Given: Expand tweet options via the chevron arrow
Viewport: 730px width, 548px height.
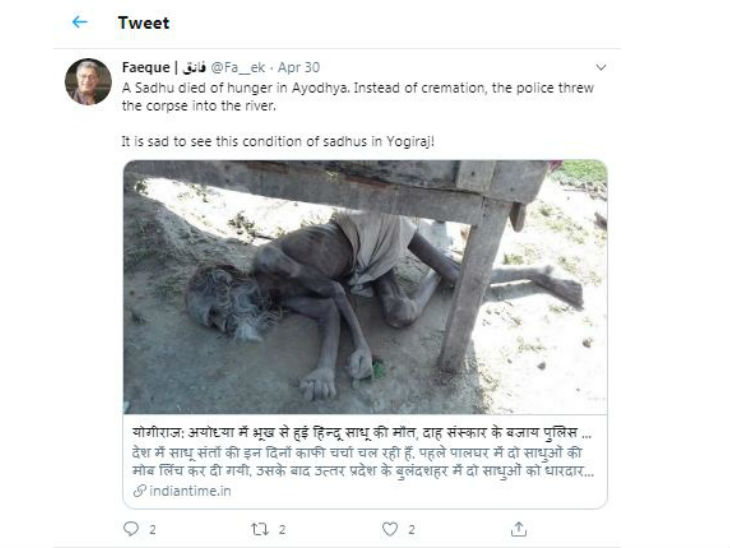Looking at the screenshot, I should pyautogui.click(x=601, y=68).
